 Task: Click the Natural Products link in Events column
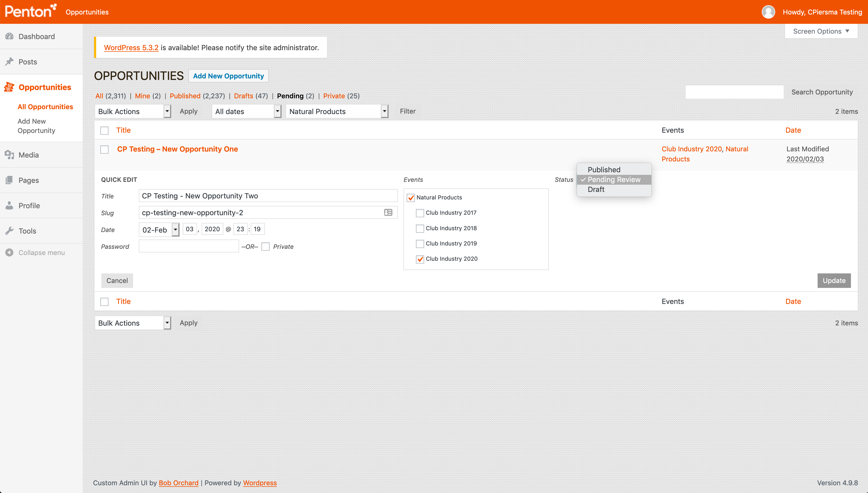705,154
